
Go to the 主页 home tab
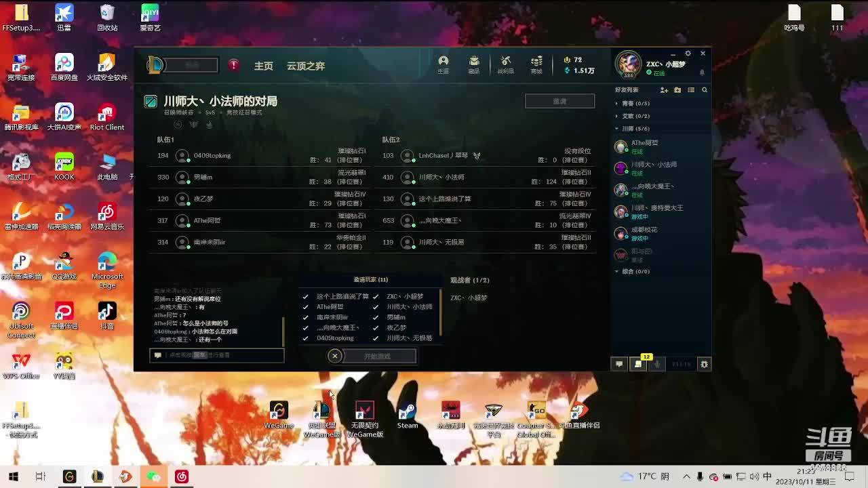263,66
